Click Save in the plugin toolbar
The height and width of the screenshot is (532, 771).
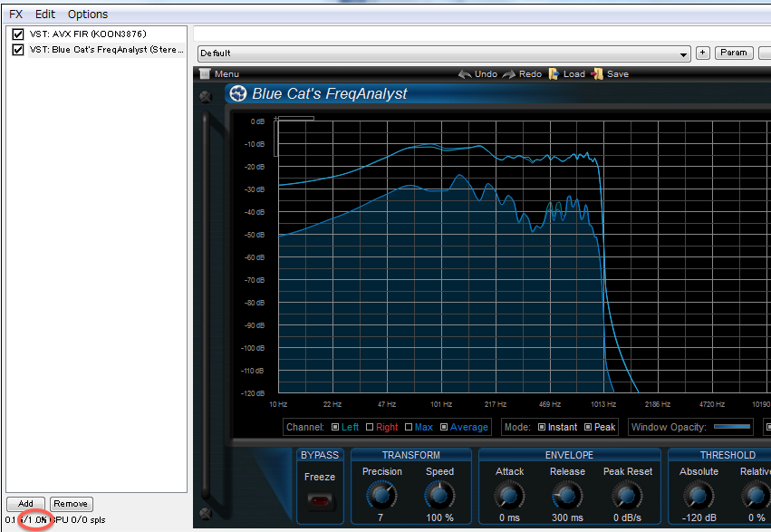point(618,73)
